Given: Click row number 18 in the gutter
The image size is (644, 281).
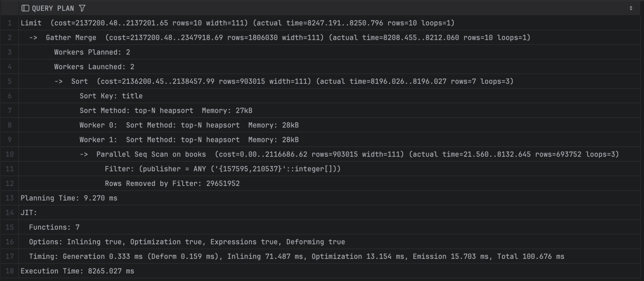Looking at the screenshot, I should [9, 271].
